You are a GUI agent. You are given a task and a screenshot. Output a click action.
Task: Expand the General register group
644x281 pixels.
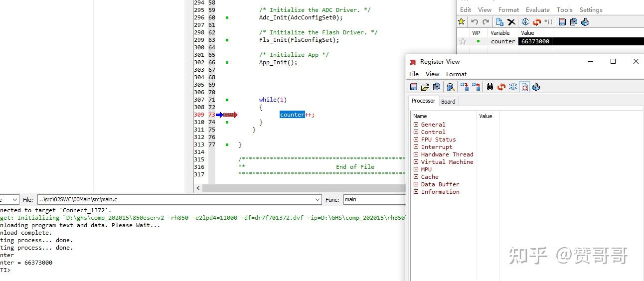[416, 125]
